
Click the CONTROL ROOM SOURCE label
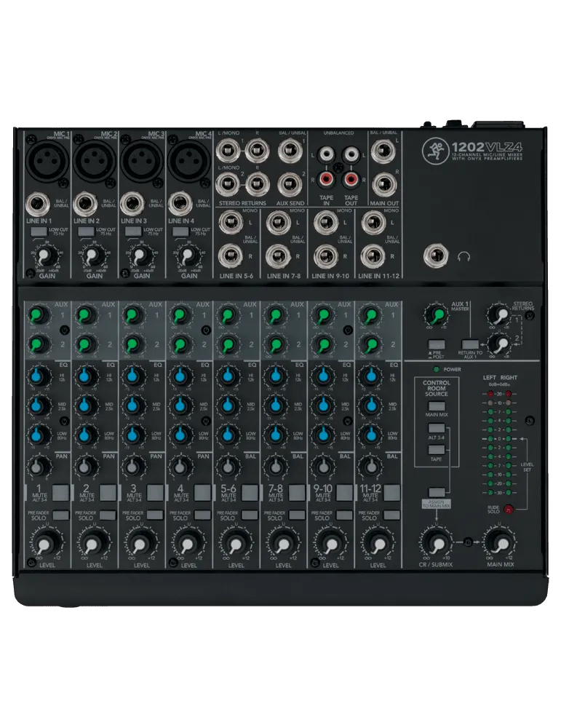436,388
